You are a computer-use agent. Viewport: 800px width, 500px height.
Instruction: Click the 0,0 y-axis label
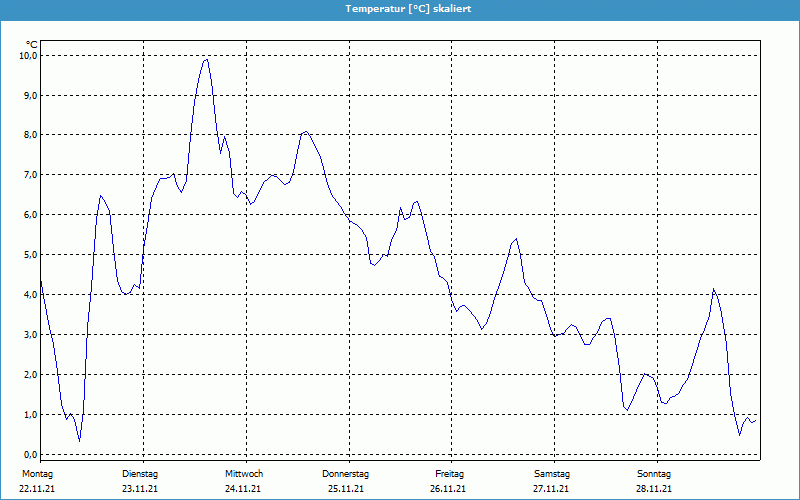(x=30, y=454)
